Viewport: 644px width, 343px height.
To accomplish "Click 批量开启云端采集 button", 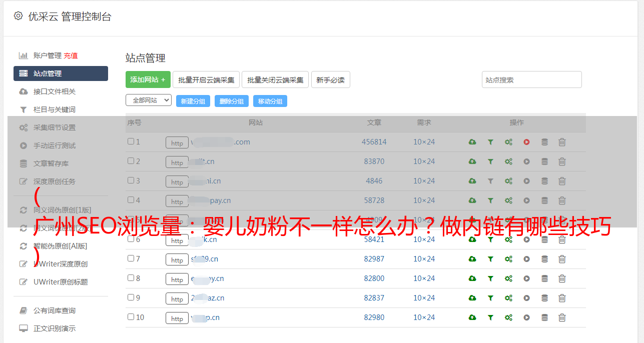I will [206, 79].
